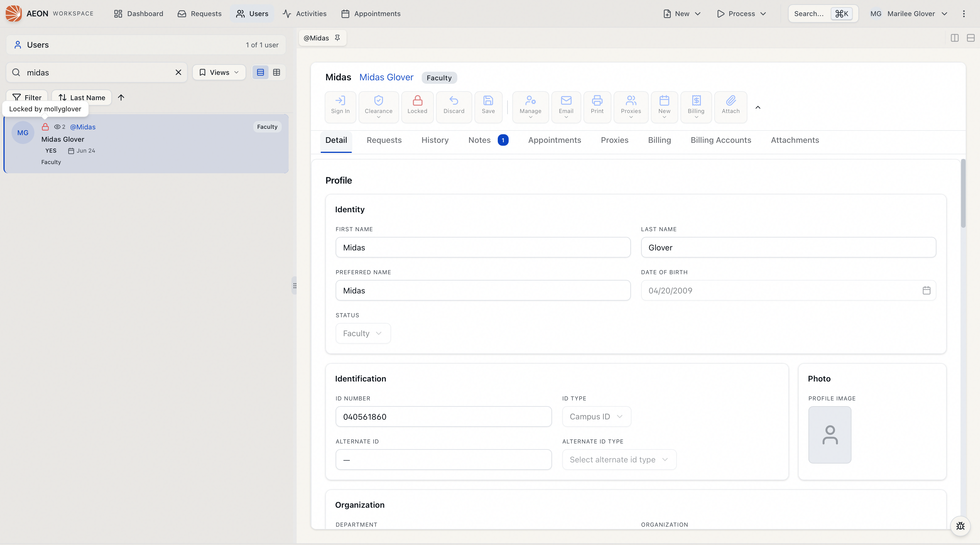Image resolution: width=980 pixels, height=545 pixels.
Task: Click the @Midas username link in list
Action: click(x=83, y=127)
